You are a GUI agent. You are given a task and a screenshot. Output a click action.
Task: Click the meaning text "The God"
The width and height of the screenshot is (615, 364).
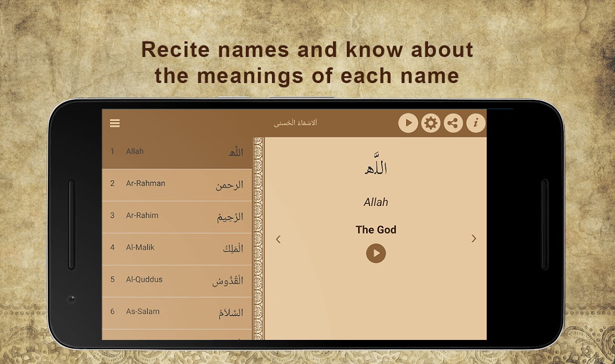tap(376, 230)
